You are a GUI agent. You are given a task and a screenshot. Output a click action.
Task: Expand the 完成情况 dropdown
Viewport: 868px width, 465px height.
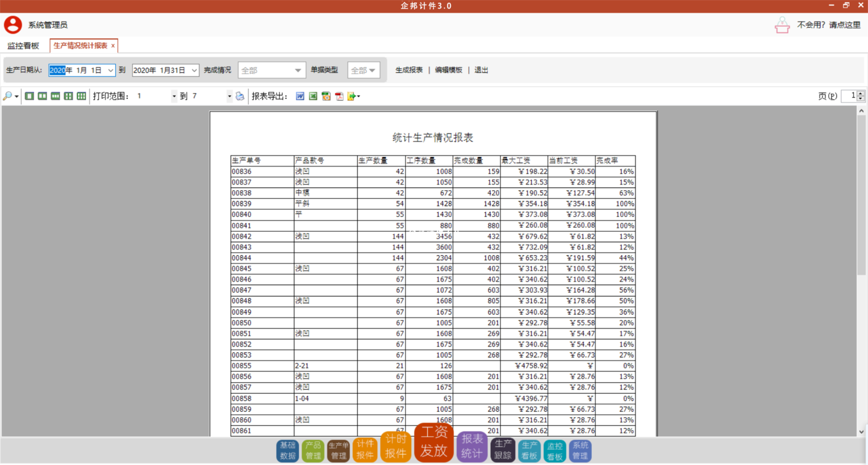[298, 71]
